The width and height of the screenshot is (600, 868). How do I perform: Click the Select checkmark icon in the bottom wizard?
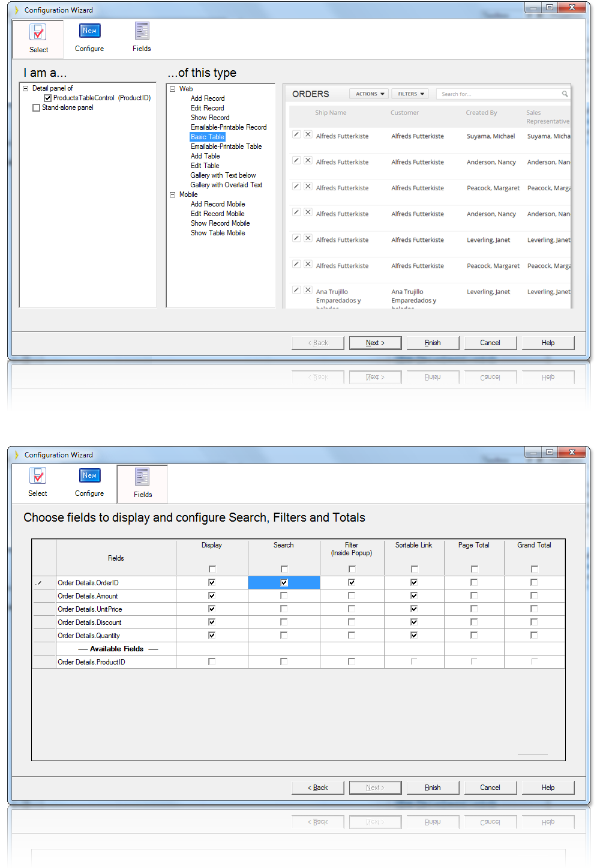(37, 476)
